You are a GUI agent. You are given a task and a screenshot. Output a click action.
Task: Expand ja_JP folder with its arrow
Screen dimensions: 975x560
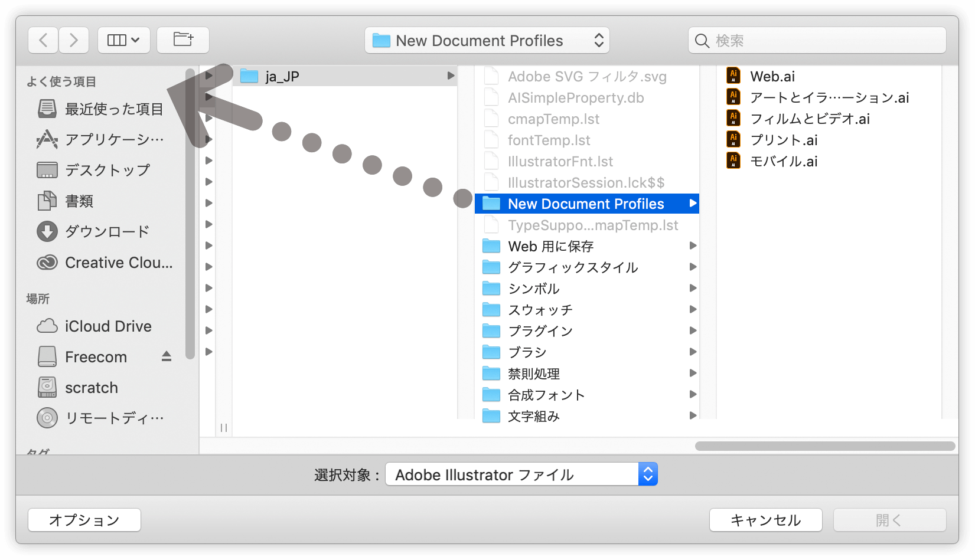(451, 76)
